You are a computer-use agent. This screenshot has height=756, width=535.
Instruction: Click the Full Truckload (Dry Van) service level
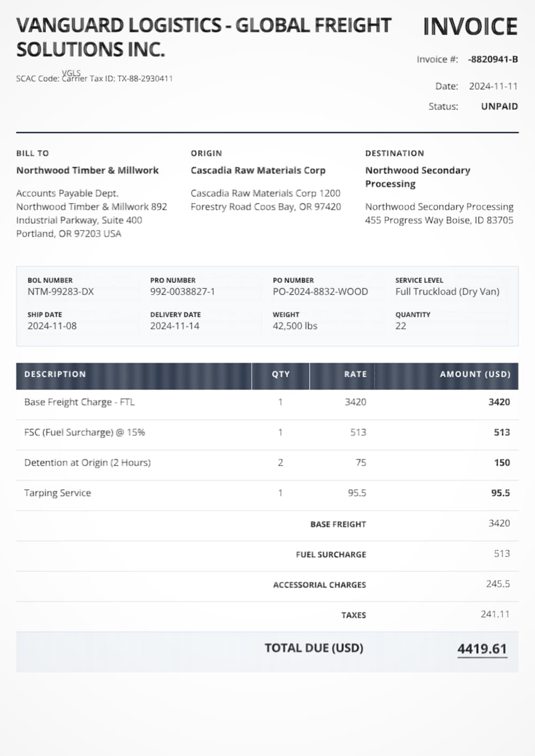pyautogui.click(x=447, y=292)
